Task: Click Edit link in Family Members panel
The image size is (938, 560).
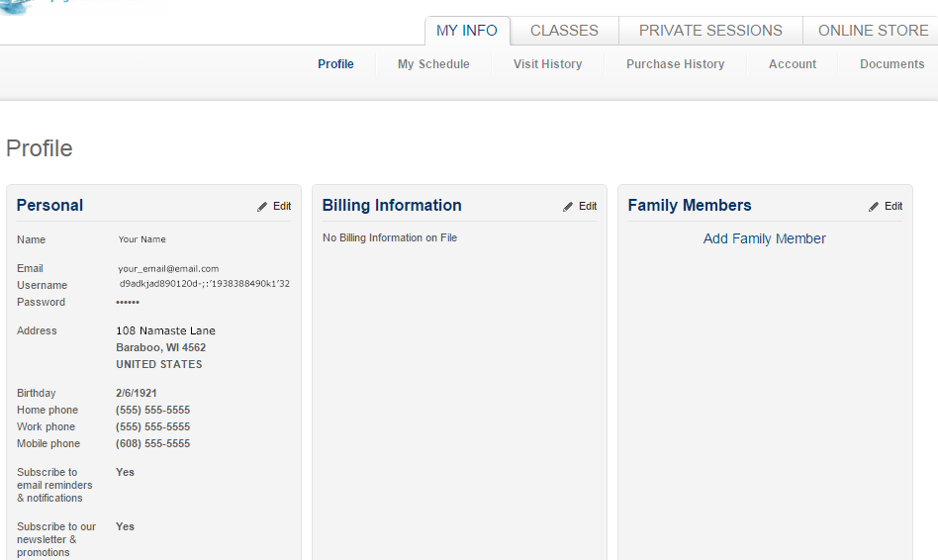Action: (x=893, y=207)
